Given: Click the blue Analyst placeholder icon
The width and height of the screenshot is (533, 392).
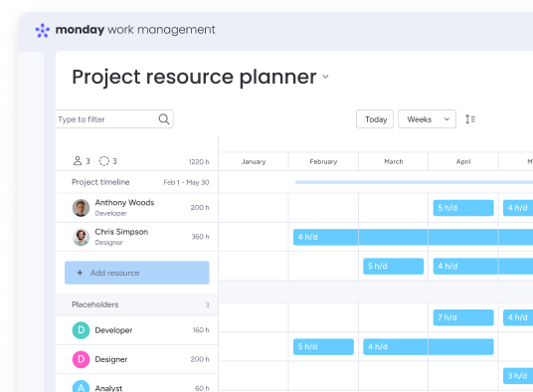Looking at the screenshot, I should click(x=81, y=387).
